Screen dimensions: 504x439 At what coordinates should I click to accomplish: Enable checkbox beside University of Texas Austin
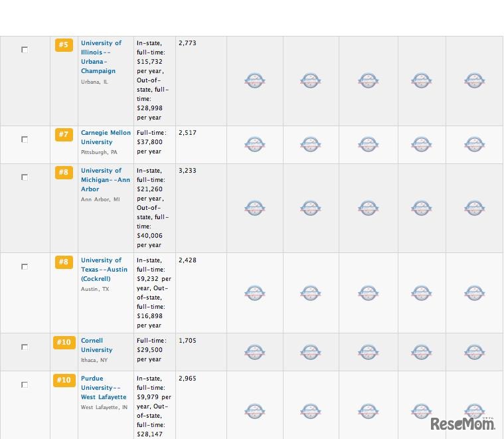click(25, 267)
